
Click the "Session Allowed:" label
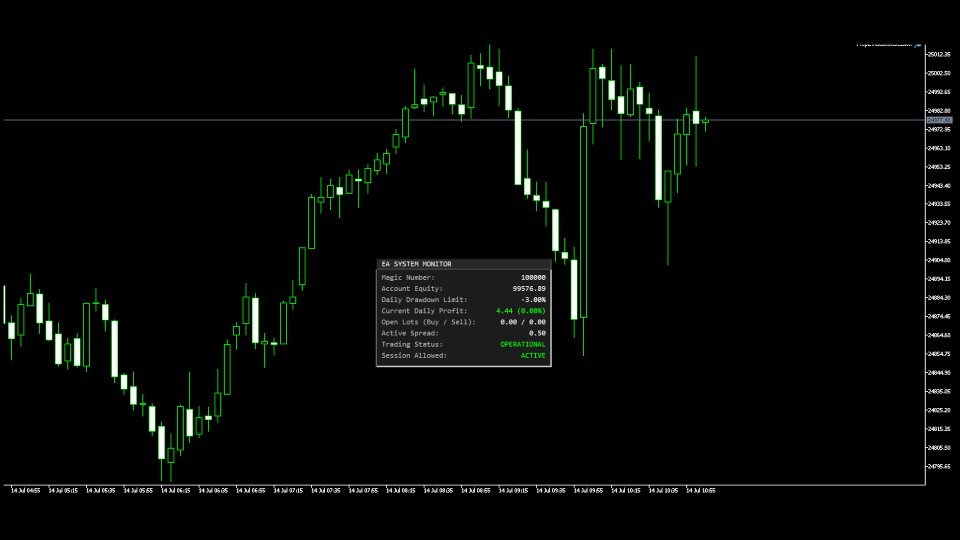(414, 355)
